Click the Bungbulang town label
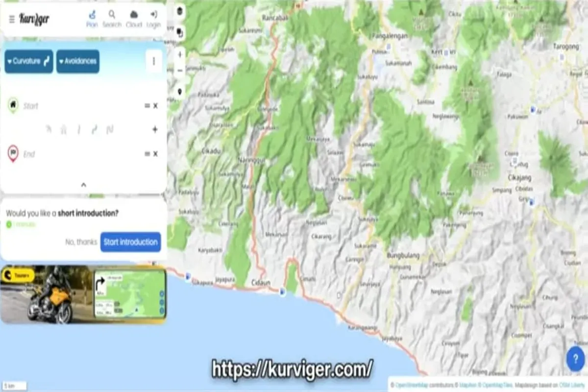The width and height of the screenshot is (588, 392). pyautogui.click(x=403, y=256)
